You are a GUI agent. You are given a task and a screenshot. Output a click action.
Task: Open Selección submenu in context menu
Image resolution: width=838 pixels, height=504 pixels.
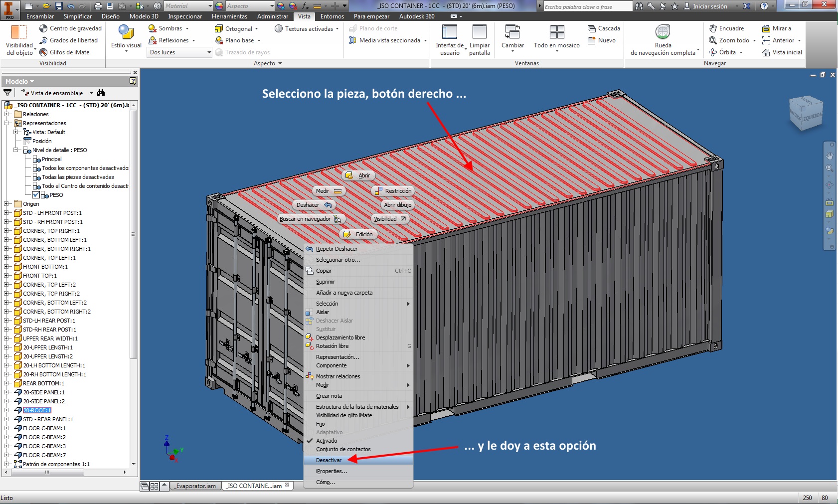[x=358, y=304]
